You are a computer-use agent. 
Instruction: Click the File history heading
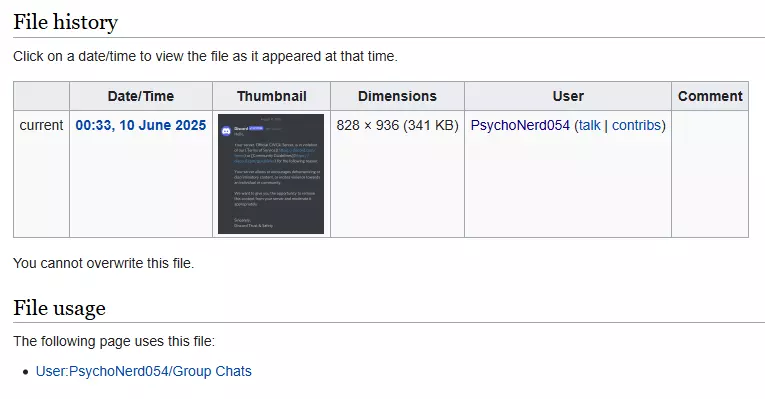pos(65,22)
